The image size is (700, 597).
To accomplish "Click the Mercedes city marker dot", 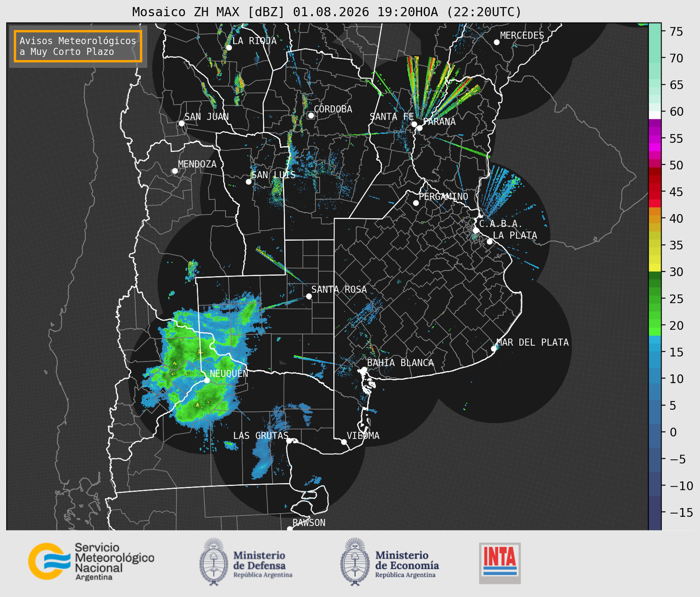I will click(496, 42).
